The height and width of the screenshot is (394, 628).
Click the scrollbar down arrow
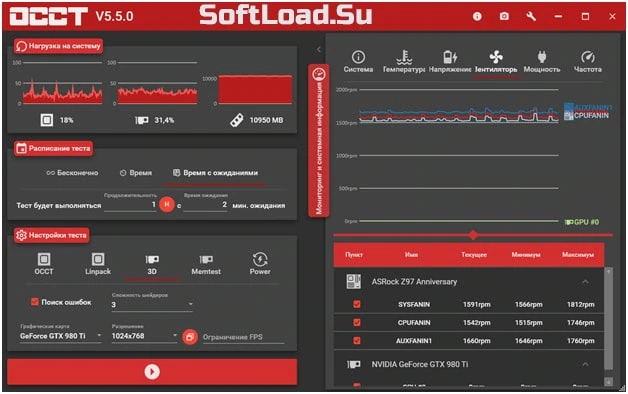coord(608,382)
